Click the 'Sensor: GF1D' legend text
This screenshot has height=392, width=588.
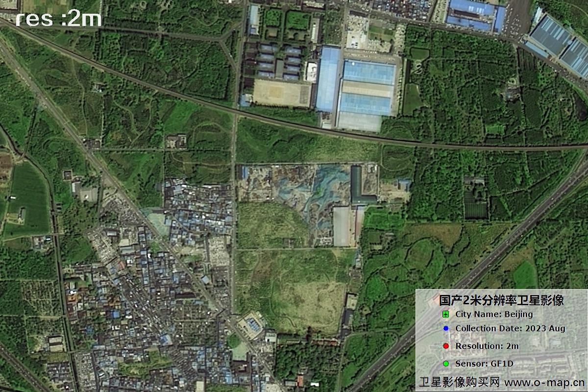point(484,364)
